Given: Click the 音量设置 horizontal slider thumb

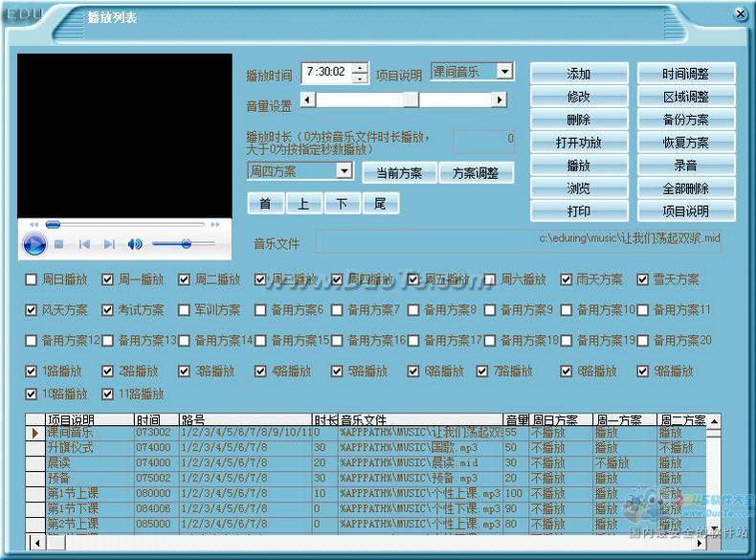Looking at the screenshot, I should [x=411, y=100].
